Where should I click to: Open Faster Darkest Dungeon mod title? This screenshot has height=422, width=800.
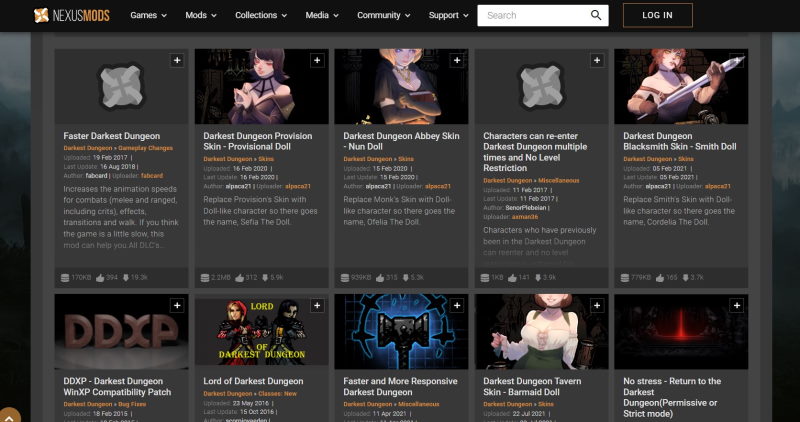point(112,136)
